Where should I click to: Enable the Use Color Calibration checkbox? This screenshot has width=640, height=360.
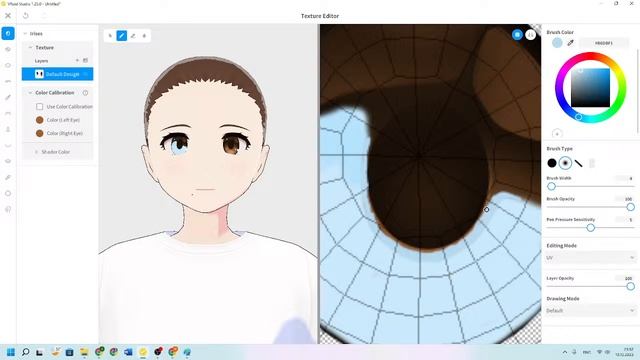(40, 107)
